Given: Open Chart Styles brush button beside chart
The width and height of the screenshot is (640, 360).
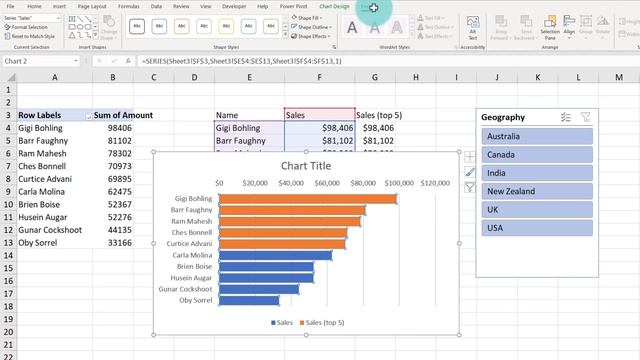Looking at the screenshot, I should pyautogui.click(x=470, y=172).
